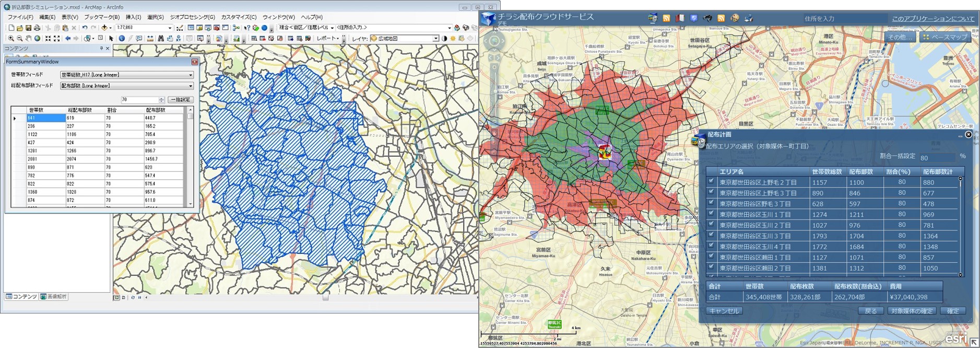Open the レイヤ 広域地図 layer dropdown
The image size is (980, 348).
(435, 38)
